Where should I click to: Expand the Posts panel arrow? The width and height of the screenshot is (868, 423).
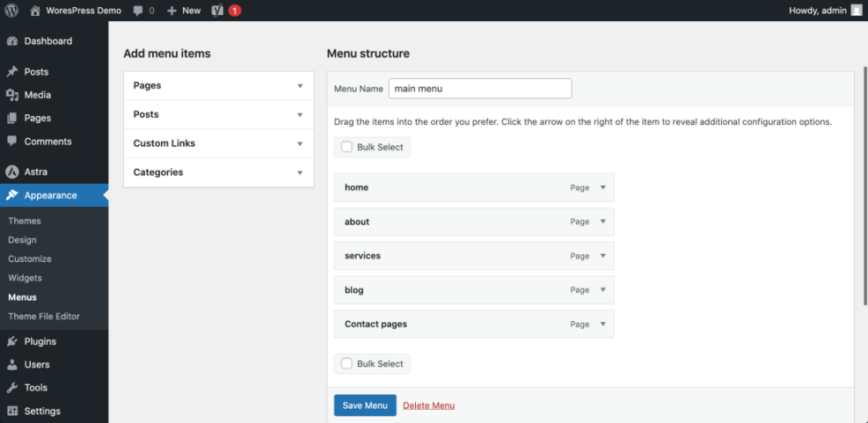click(300, 114)
